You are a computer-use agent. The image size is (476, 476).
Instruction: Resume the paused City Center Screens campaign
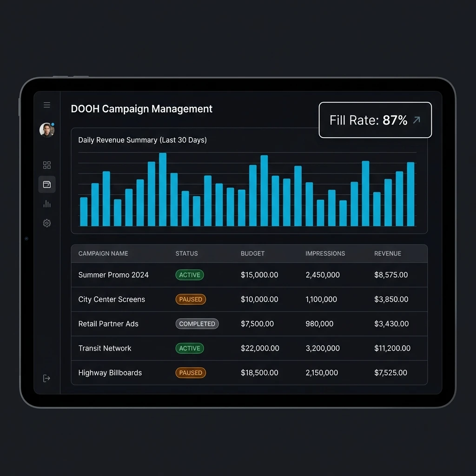[x=191, y=299]
